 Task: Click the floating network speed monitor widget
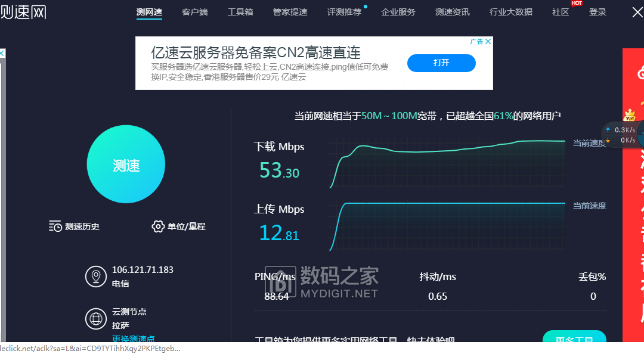click(620, 135)
